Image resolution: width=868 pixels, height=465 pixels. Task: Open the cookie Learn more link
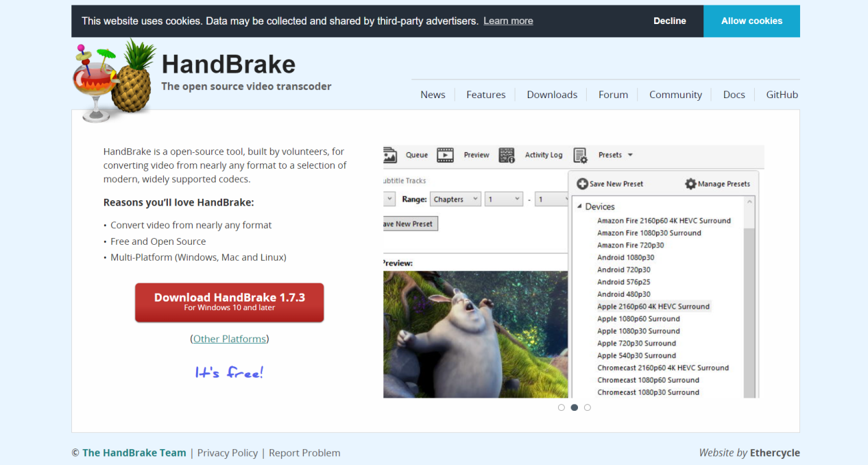click(508, 21)
